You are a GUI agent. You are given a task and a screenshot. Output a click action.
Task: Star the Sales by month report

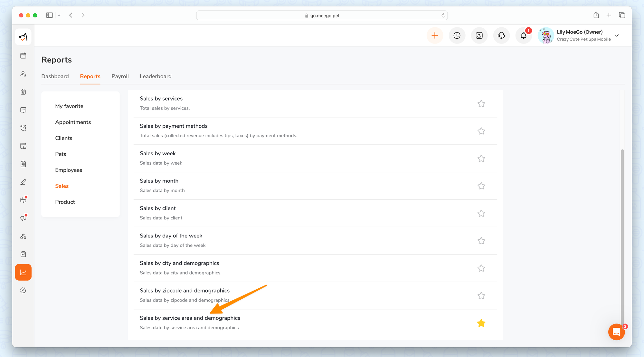pyautogui.click(x=481, y=186)
